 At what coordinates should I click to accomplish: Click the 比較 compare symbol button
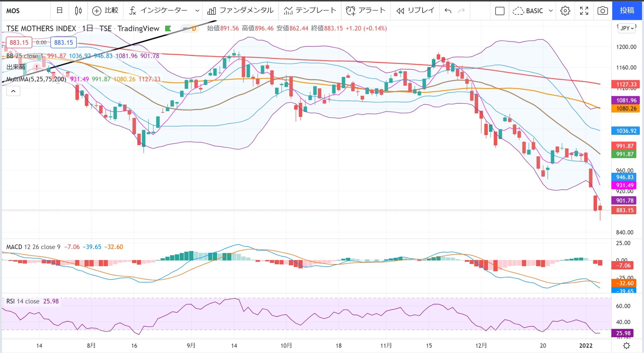coord(105,11)
